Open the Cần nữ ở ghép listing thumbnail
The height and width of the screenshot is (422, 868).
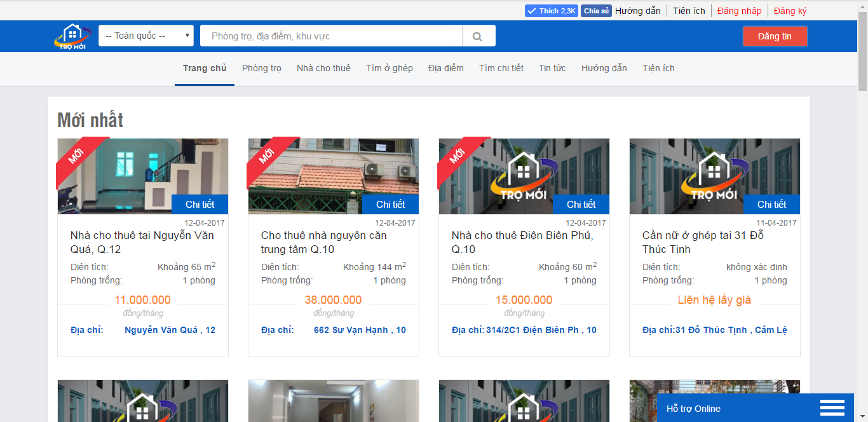click(714, 176)
